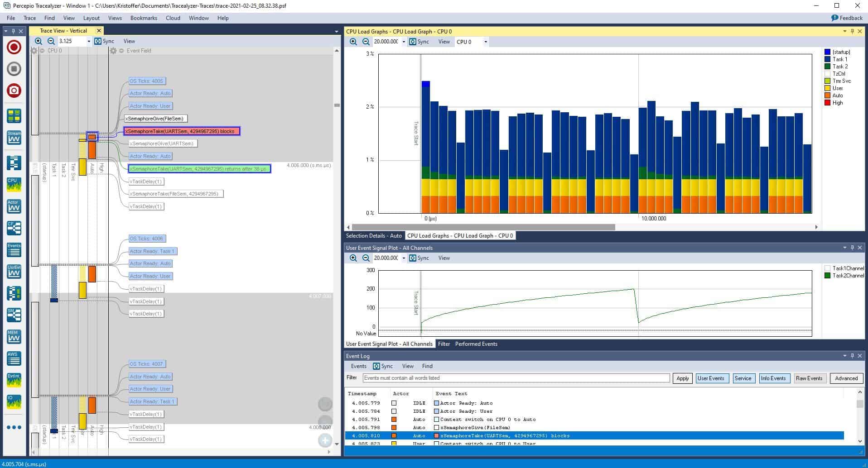Open the CPU Load graph from the sidebar
The image size is (868, 468).
[14, 184]
